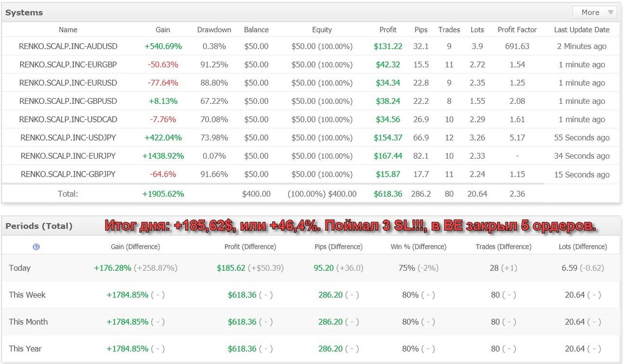Click AUDUSD profit factor 691.63

517,47
